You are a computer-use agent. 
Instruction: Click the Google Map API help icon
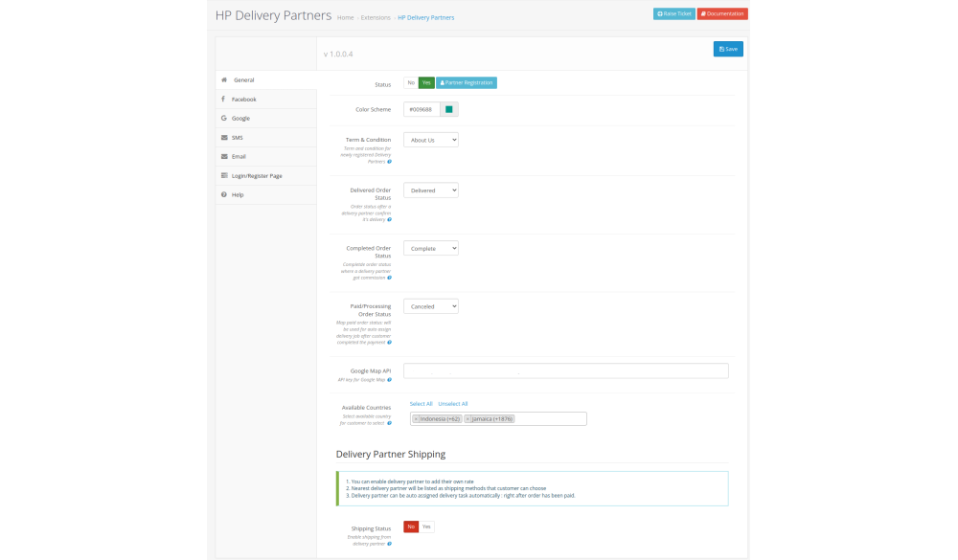(389, 380)
